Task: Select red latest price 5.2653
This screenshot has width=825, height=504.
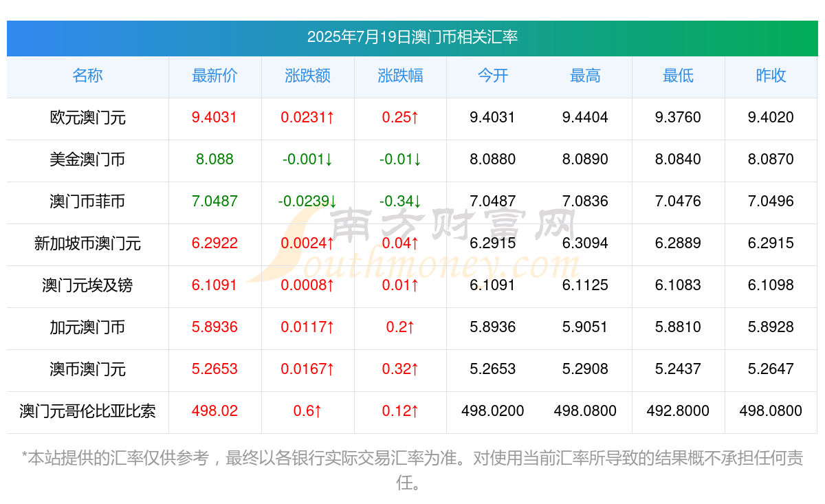Action: click(x=215, y=369)
